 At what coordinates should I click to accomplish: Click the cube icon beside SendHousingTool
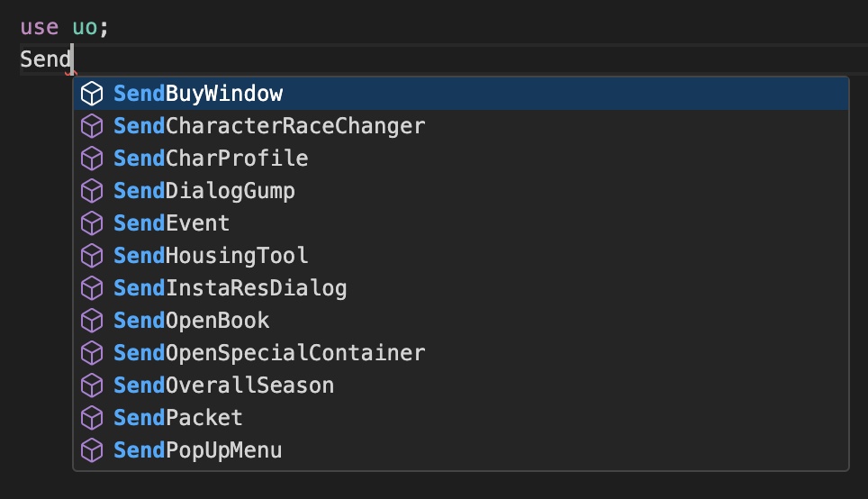tap(92, 256)
